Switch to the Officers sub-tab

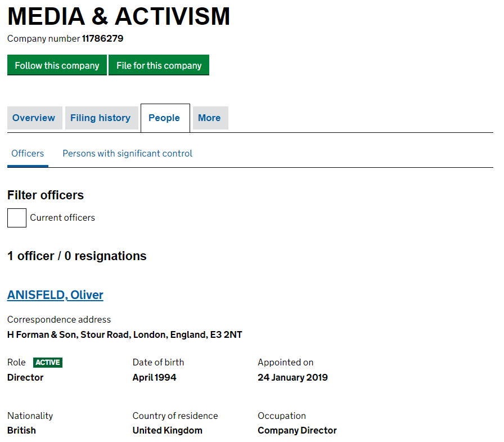click(x=27, y=153)
